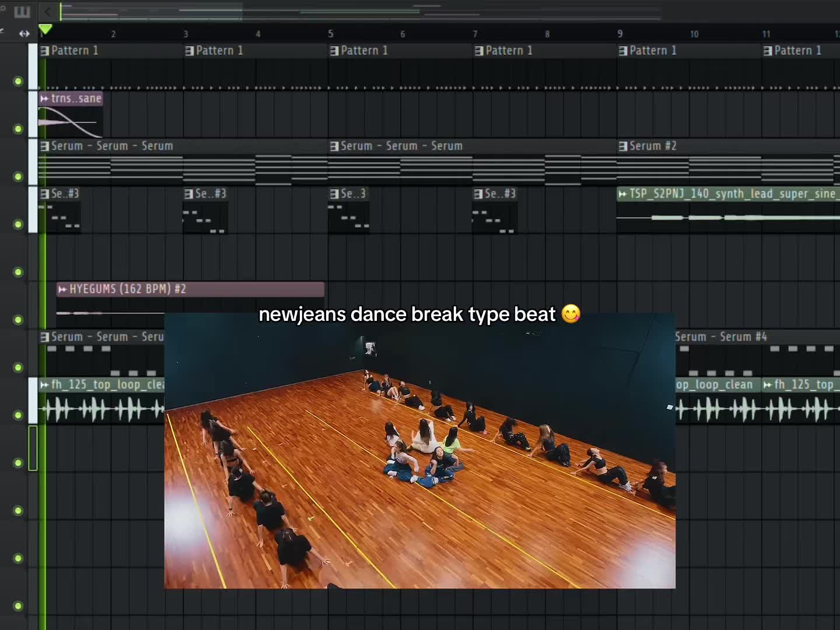Mute the trns..sane automation track
The width and height of the screenshot is (840, 630).
(18, 129)
